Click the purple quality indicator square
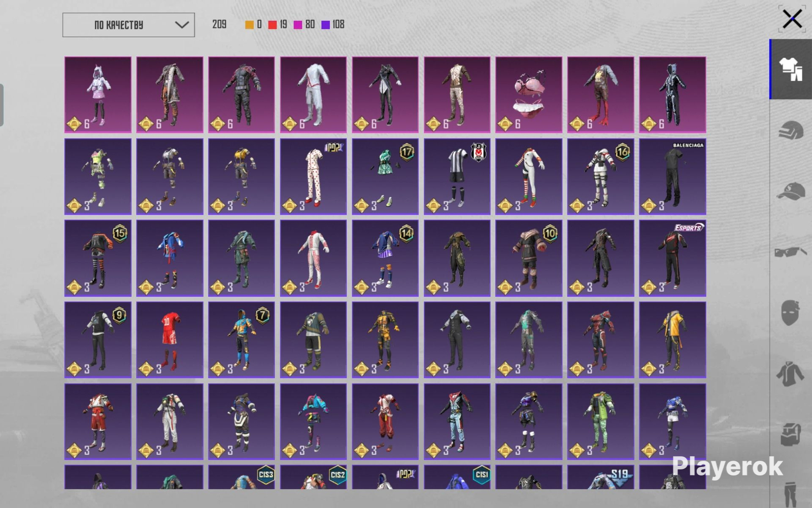The width and height of the screenshot is (812, 508). [x=326, y=25]
